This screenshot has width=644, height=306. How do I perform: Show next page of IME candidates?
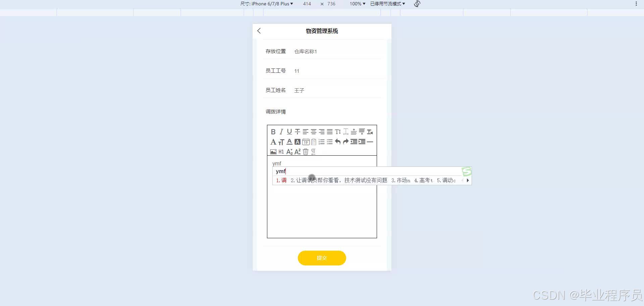(x=468, y=181)
